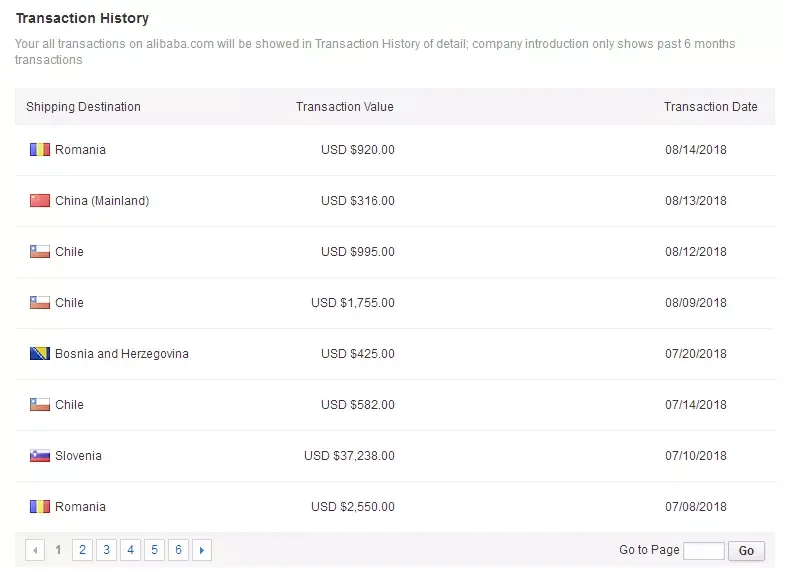Click the Chile flag beside USD $995.00
788x570 pixels.
40,252
